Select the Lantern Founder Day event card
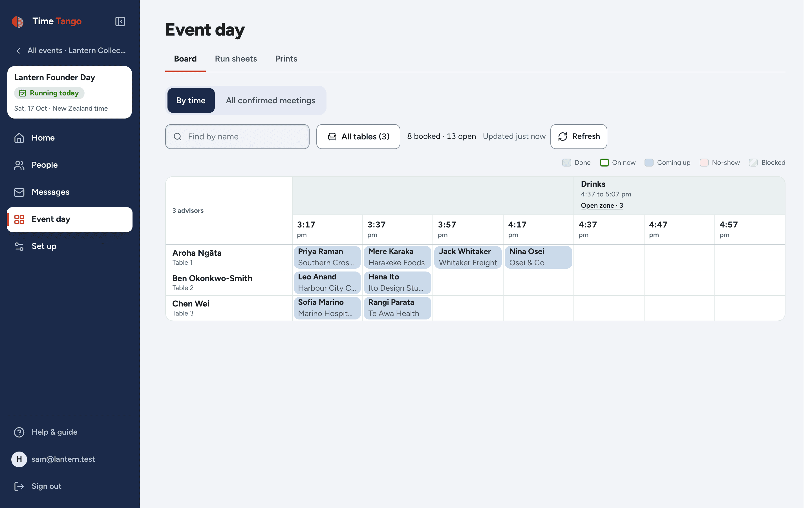Viewport: 812px width, 508px height. pos(69,92)
